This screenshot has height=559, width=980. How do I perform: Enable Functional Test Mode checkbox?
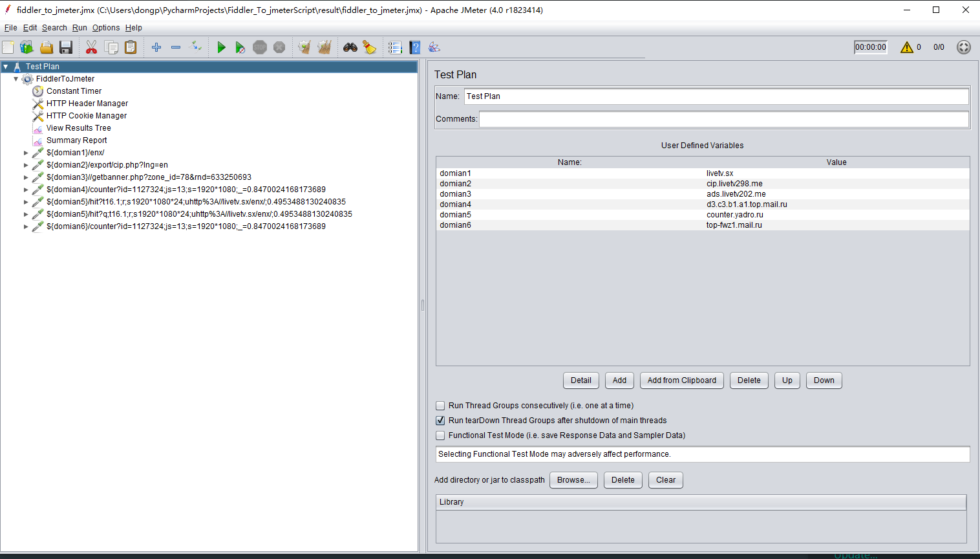[x=440, y=435]
